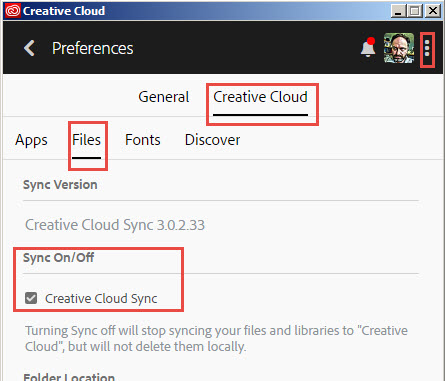This screenshot has height=381, width=445.
Task: Open the user profile avatar
Action: point(399,48)
